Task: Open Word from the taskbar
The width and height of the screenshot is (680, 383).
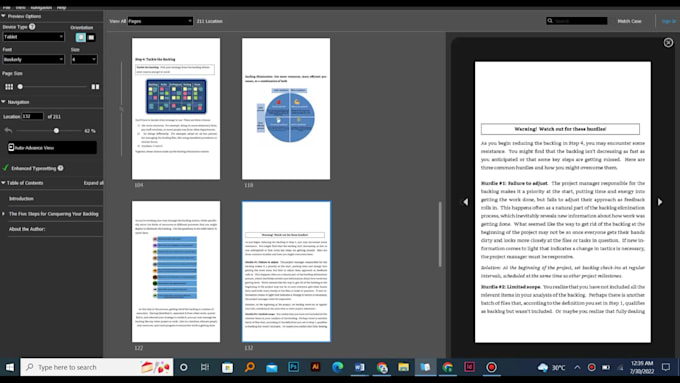Action: [360, 367]
